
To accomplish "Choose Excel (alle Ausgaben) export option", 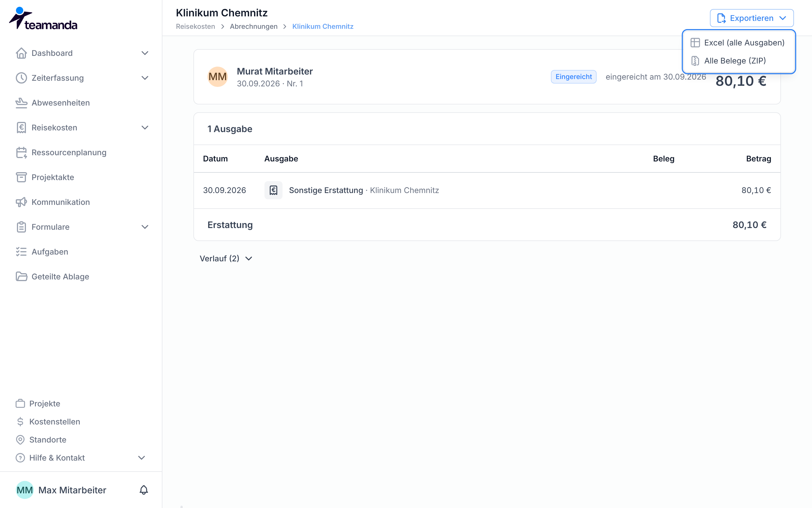I will pos(738,43).
